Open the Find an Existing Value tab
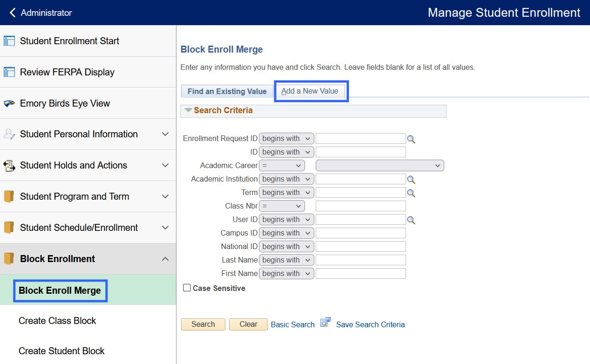 pos(227,91)
